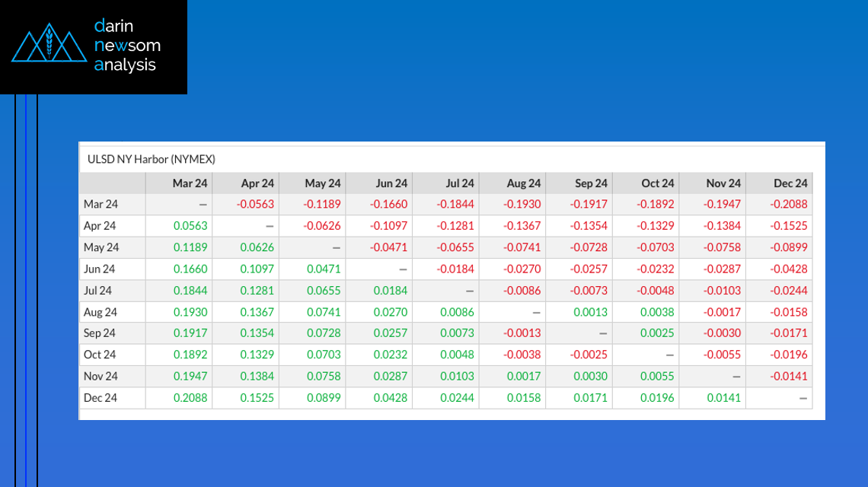Select the Aug 24 row label
Viewport: 868px width, 487px height.
100,312
